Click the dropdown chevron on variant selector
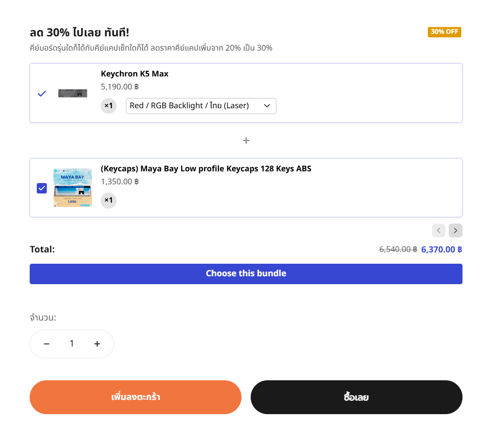The image size is (493, 448). [x=267, y=106]
